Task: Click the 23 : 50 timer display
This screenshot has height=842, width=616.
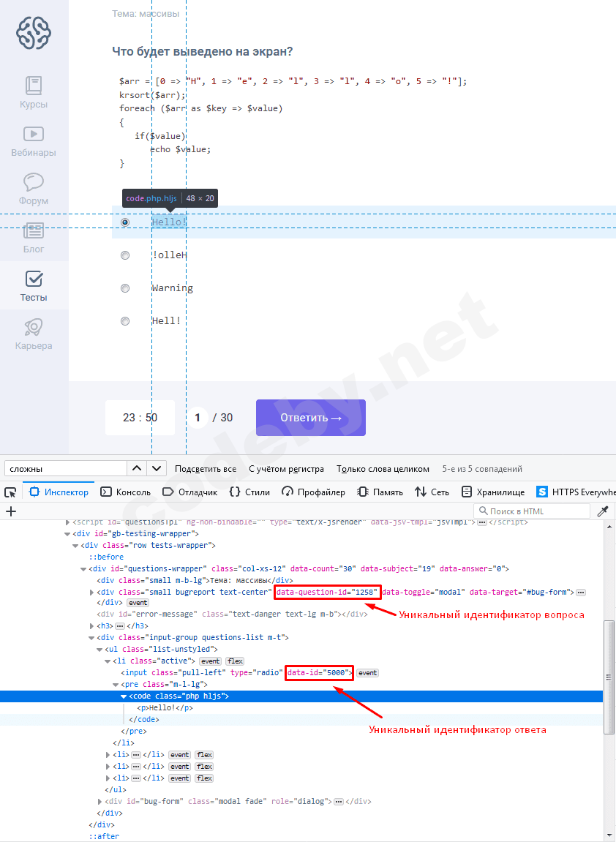Action: [140, 417]
